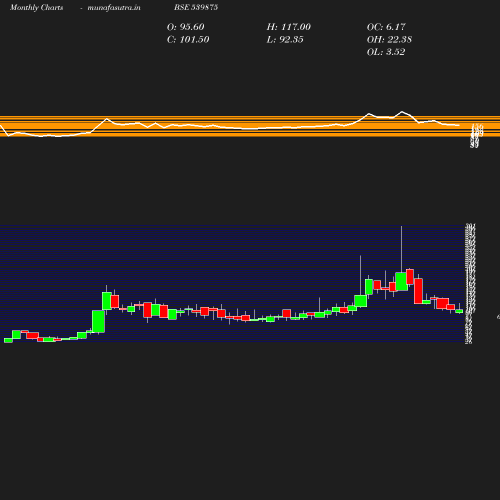Click the 'OL: 3.52' value
The image size is (500, 500).
coord(386,52)
